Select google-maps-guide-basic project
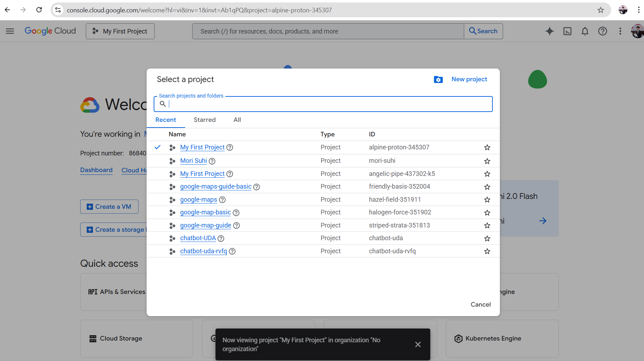 tap(216, 187)
